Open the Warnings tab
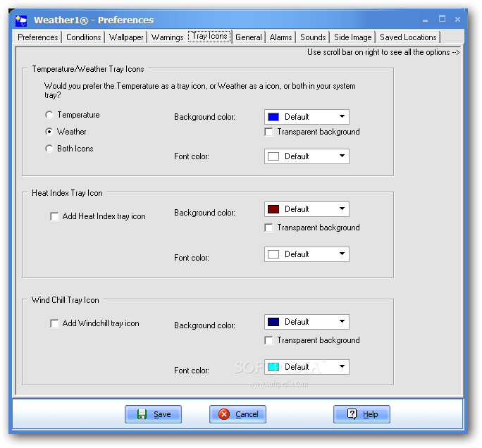 (168, 37)
